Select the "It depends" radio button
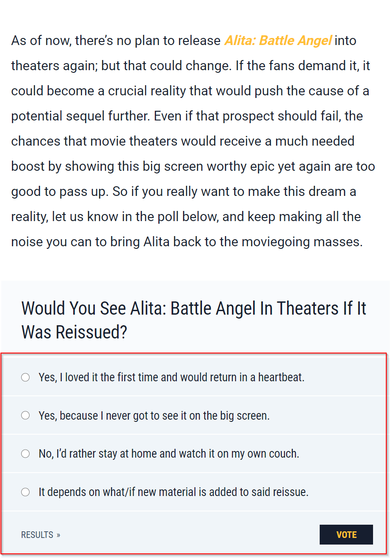 [x=26, y=492]
